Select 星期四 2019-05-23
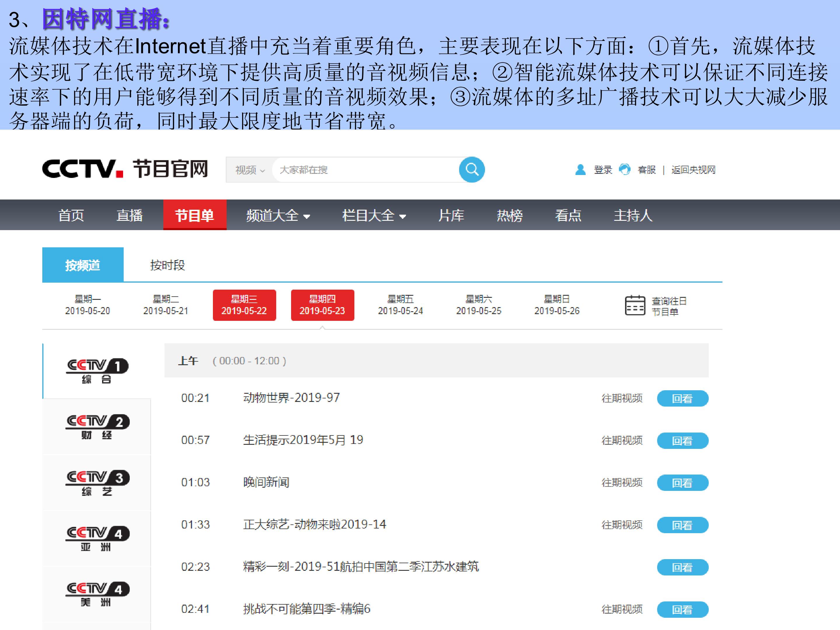The width and height of the screenshot is (840, 630). pyautogui.click(x=322, y=305)
